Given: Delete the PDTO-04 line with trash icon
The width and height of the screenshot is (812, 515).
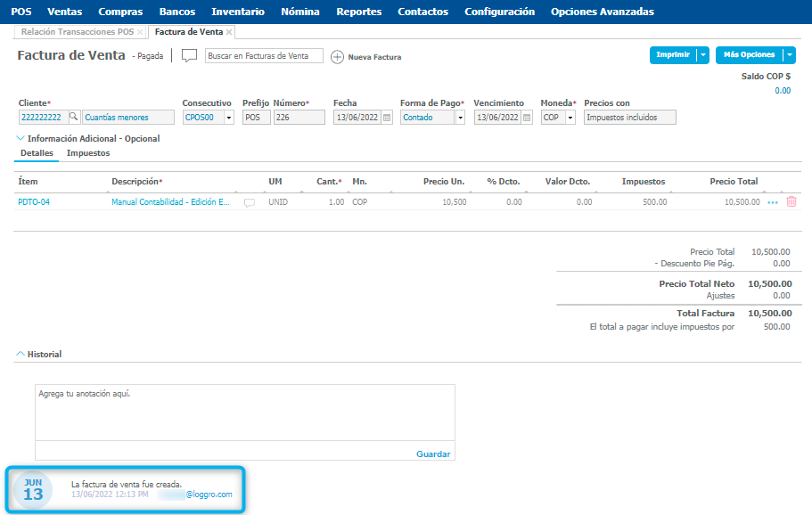Looking at the screenshot, I should click(791, 202).
